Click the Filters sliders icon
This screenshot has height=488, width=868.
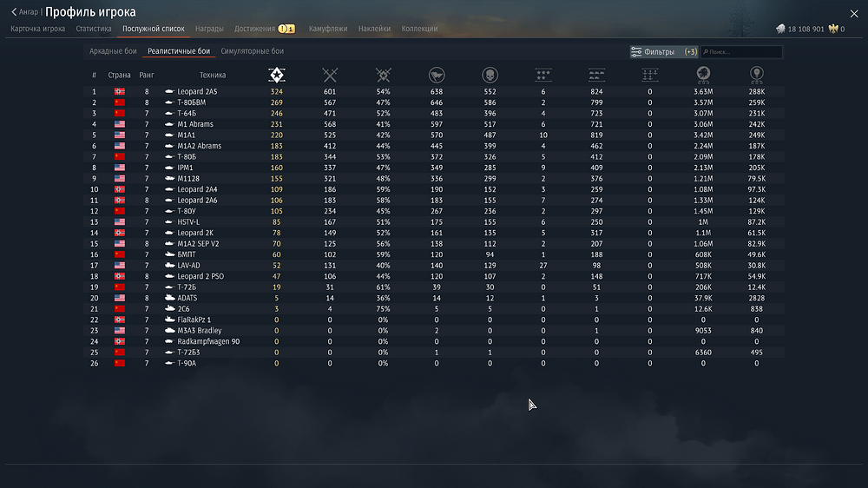(x=636, y=51)
